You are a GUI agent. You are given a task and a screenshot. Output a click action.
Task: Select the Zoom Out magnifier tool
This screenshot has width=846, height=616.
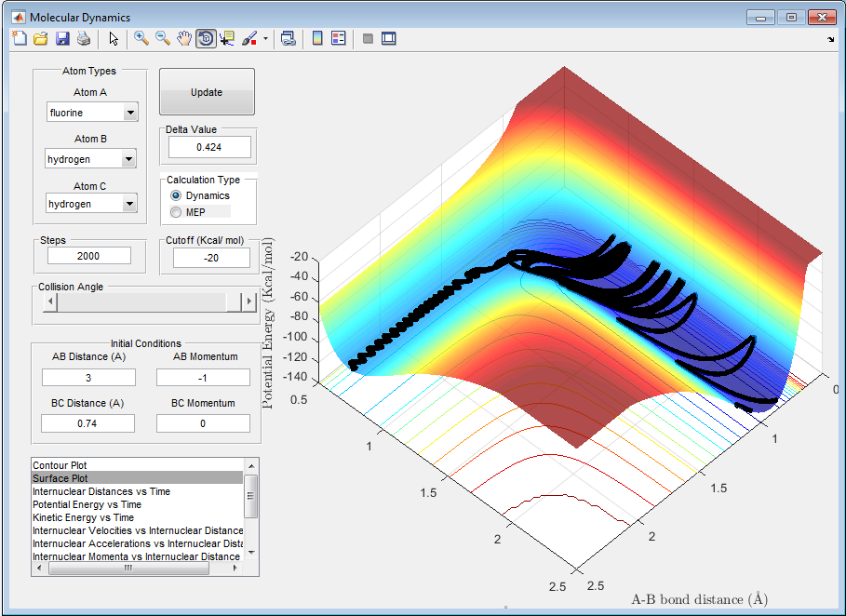point(163,38)
